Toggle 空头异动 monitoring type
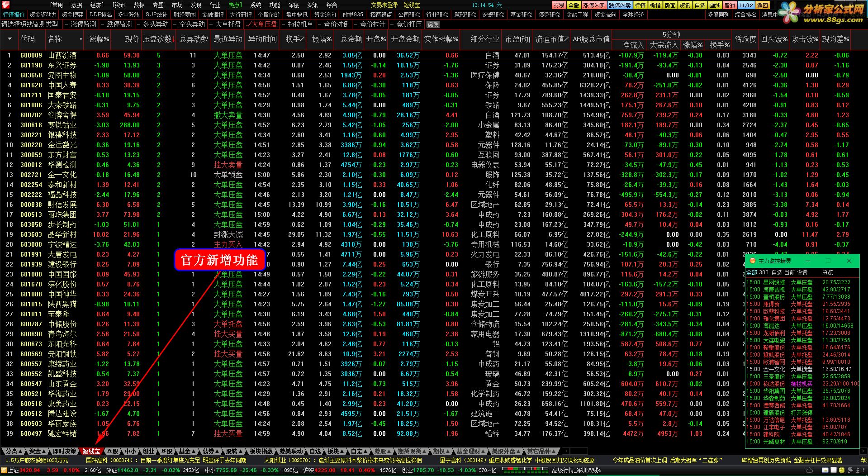868x476 pixels. [x=189, y=24]
